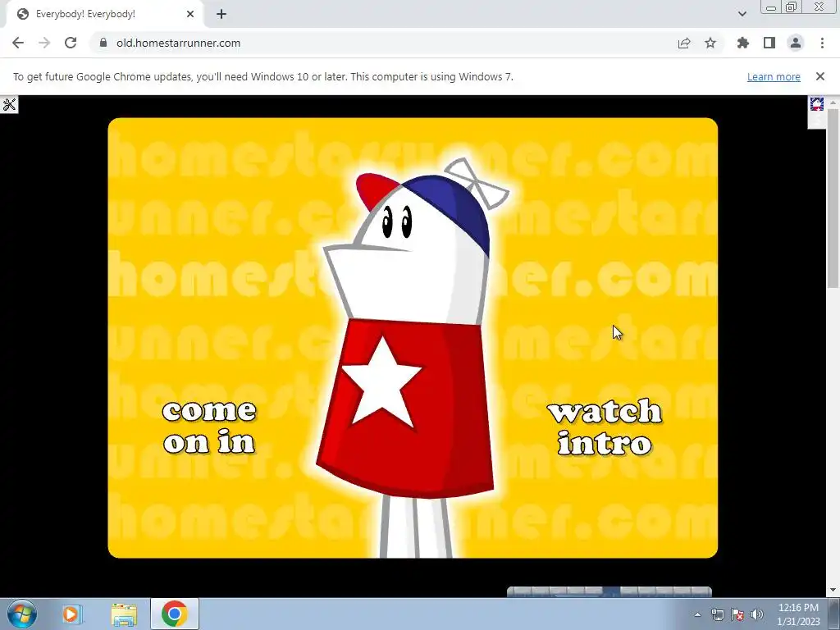Screen dimensions: 840x630
Task: Click the old.homestarrunner.com address bar
Action: (x=178, y=43)
